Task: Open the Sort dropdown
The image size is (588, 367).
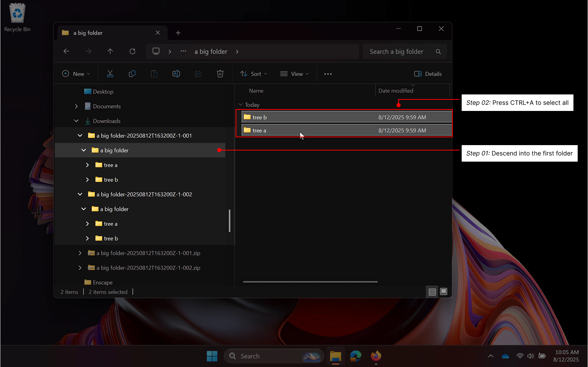Action: pyautogui.click(x=253, y=74)
